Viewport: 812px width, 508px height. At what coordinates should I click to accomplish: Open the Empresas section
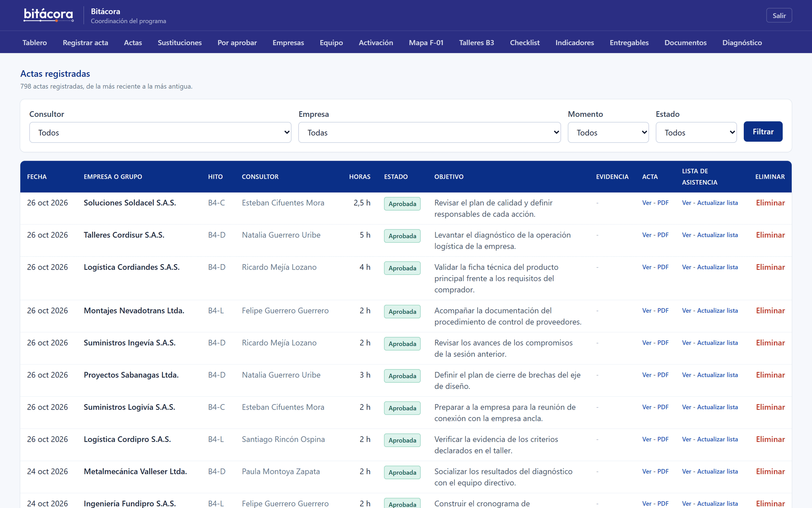(288, 43)
